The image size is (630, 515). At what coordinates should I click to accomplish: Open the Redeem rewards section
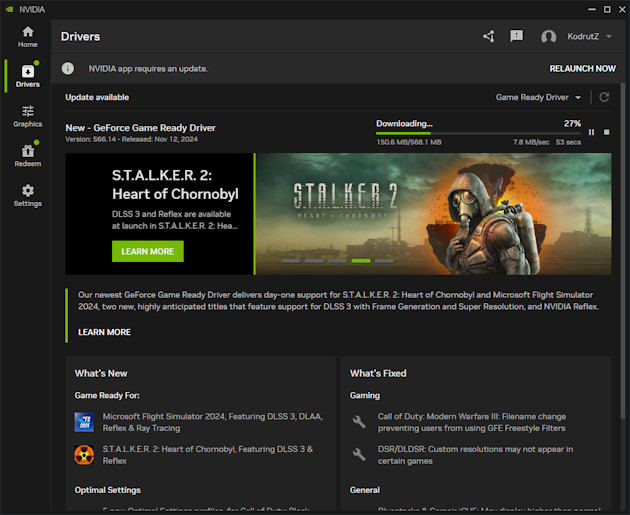point(27,155)
